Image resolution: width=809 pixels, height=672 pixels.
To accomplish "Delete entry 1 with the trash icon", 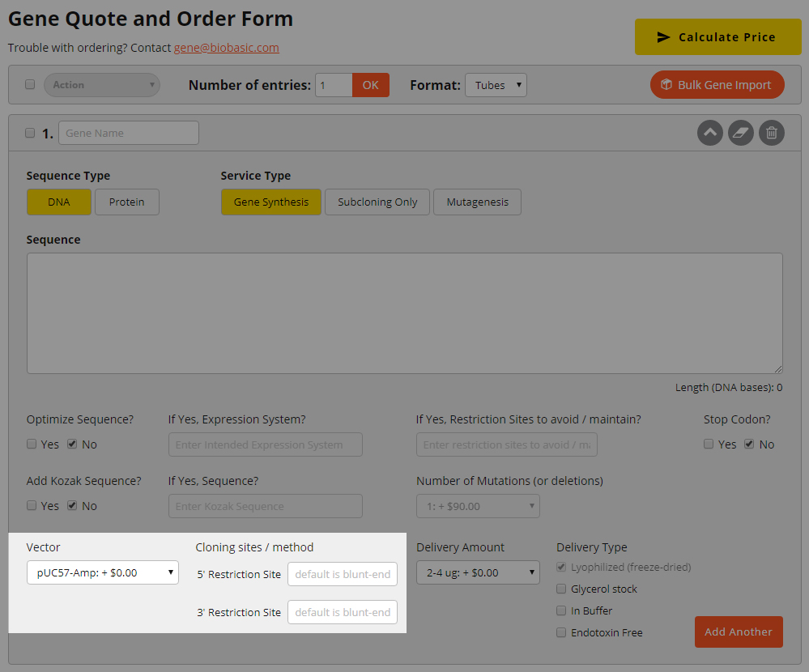I will [772, 133].
